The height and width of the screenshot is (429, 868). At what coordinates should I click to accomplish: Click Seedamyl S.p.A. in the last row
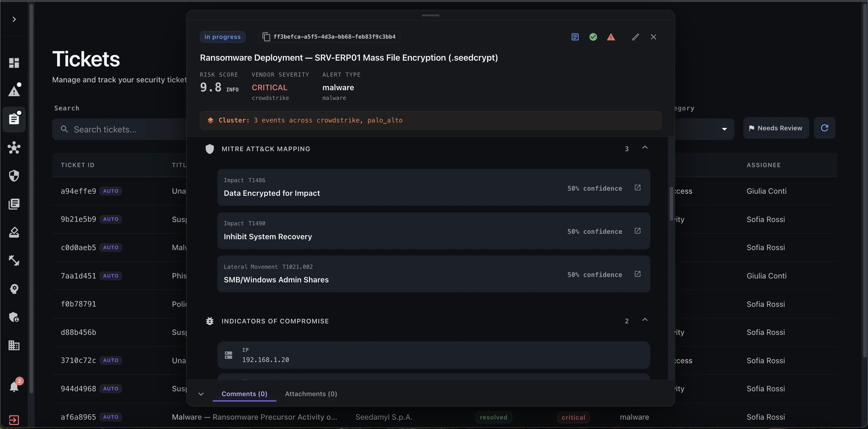tap(384, 417)
